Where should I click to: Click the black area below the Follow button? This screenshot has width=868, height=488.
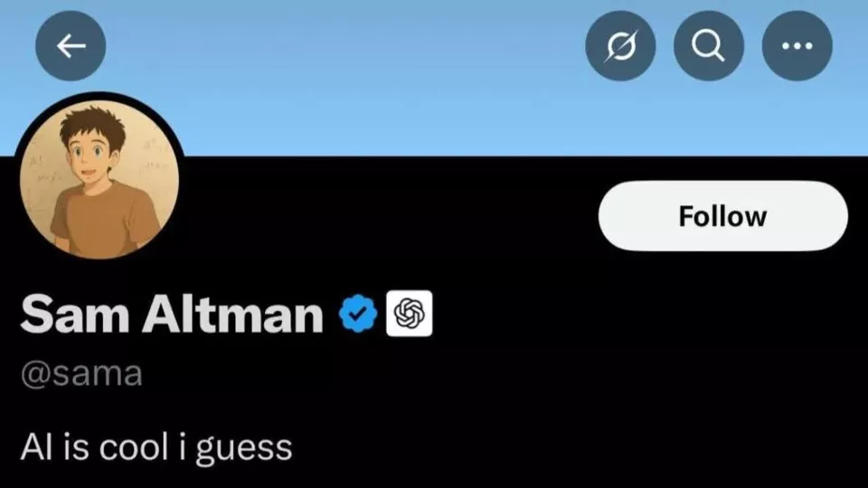[x=722, y=343]
